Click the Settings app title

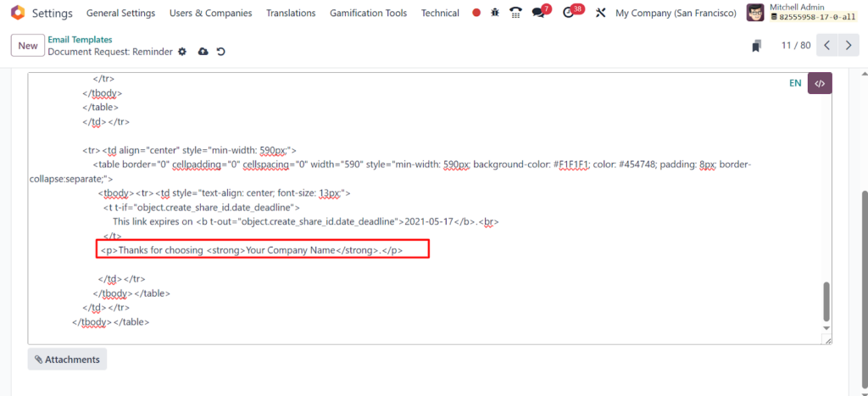coord(52,13)
